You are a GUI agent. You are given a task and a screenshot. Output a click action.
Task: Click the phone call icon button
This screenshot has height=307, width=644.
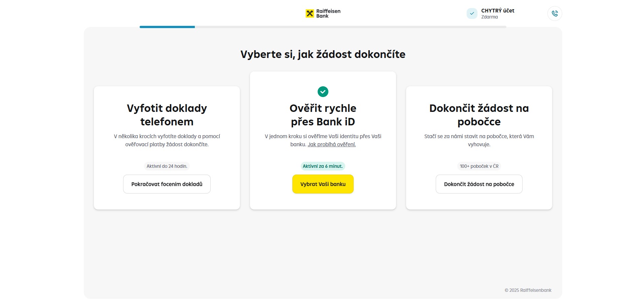click(x=554, y=13)
